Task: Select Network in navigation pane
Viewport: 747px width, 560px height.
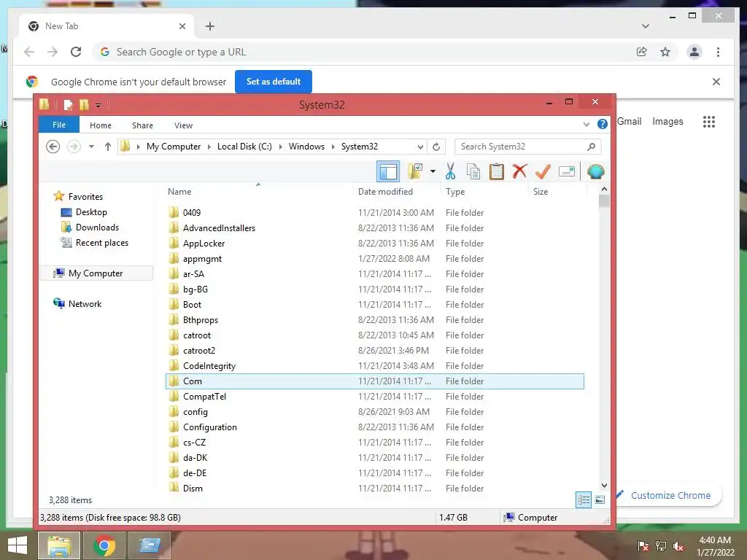Action: (85, 303)
